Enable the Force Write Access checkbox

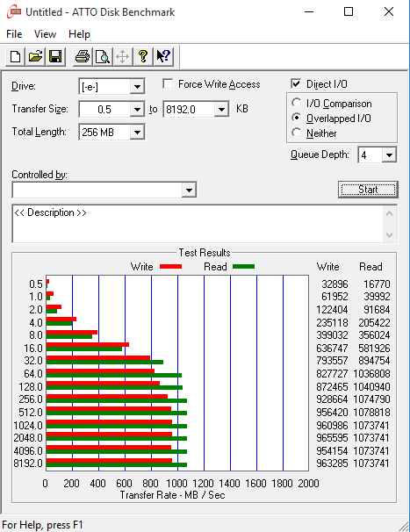click(168, 83)
